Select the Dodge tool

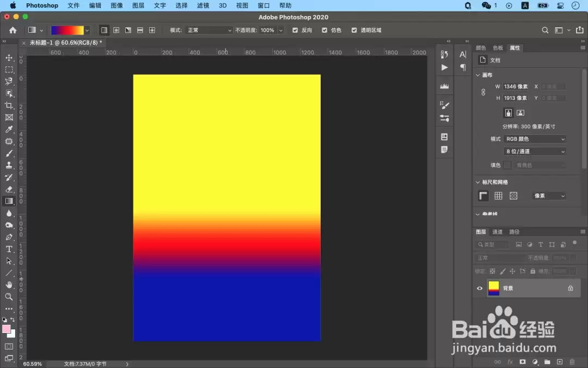pos(9,225)
